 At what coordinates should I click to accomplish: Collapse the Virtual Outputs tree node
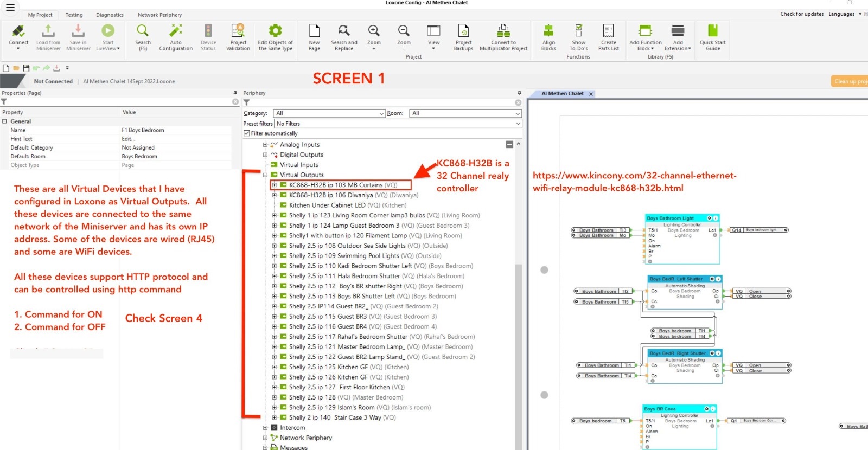(x=265, y=175)
